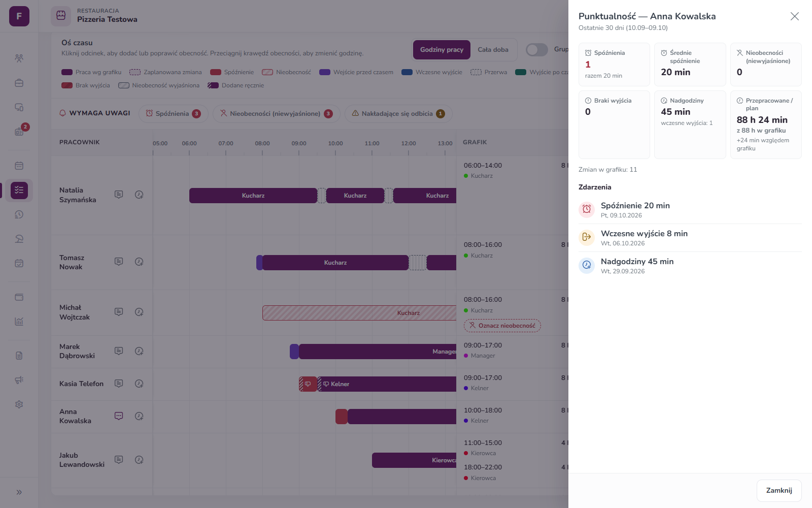This screenshot has height=508, width=812.
Task: Open comment icon for Tomasz Nowak
Action: (119, 262)
